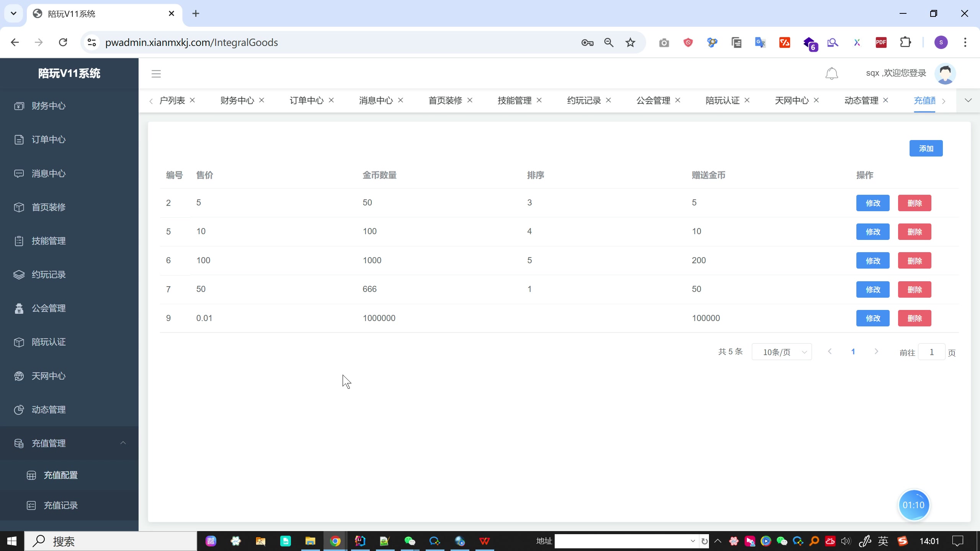Open the 10条/页 page size dropdown

tap(782, 352)
